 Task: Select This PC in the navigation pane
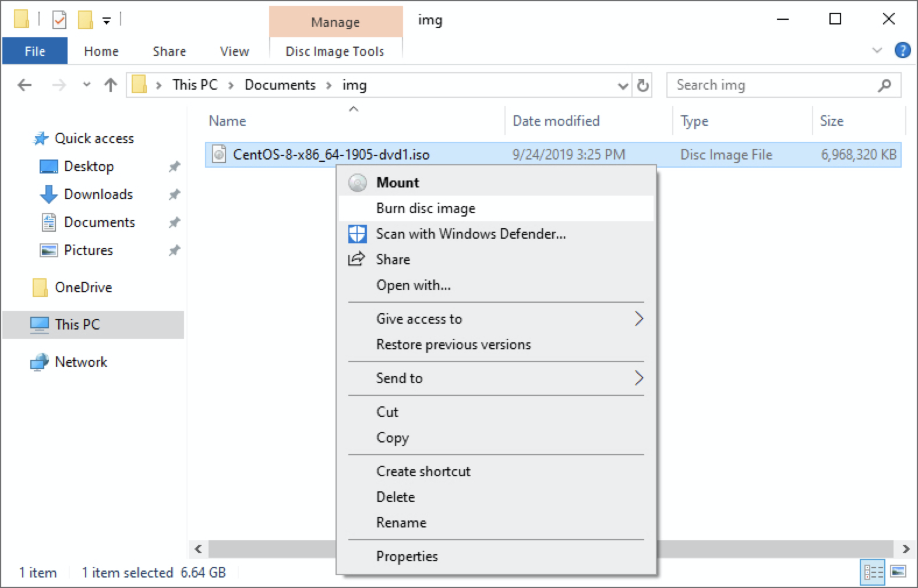[x=93, y=325]
